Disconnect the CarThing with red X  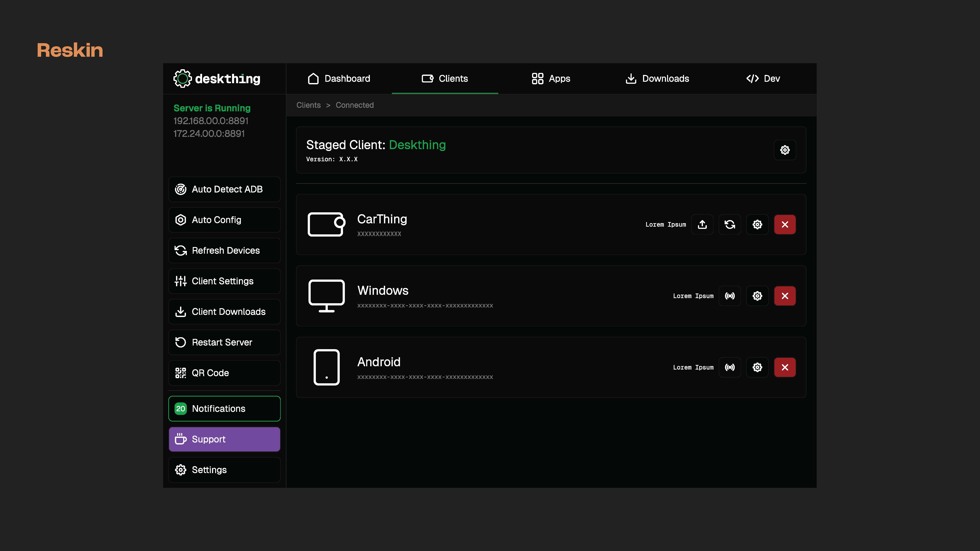click(x=785, y=224)
